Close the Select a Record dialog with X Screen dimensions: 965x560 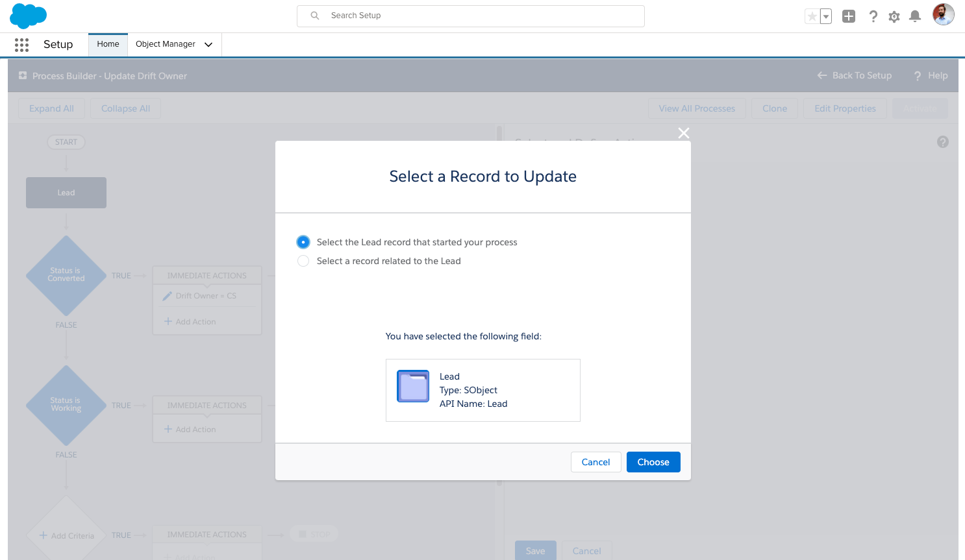pyautogui.click(x=684, y=133)
